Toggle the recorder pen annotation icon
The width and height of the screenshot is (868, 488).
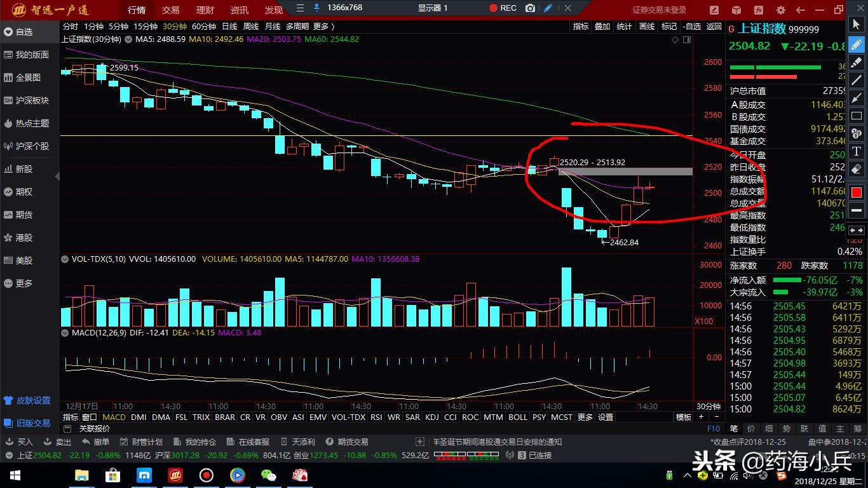[548, 8]
